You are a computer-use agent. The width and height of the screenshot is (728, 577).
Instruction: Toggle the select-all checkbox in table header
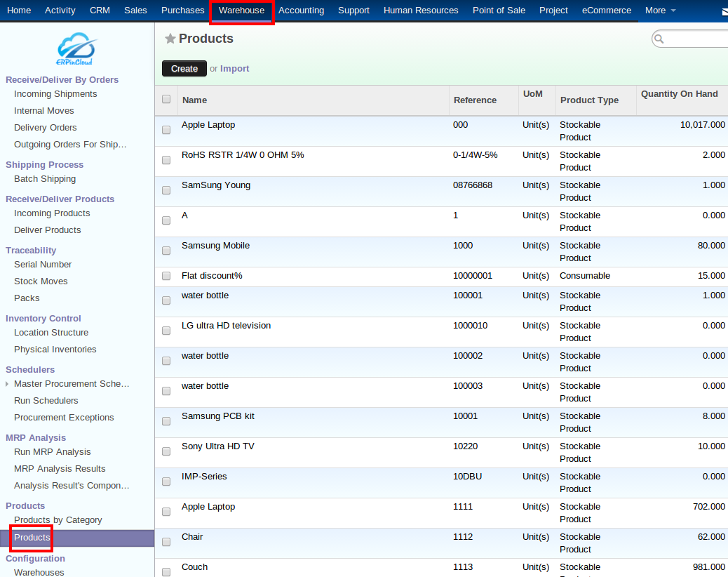tap(166, 99)
